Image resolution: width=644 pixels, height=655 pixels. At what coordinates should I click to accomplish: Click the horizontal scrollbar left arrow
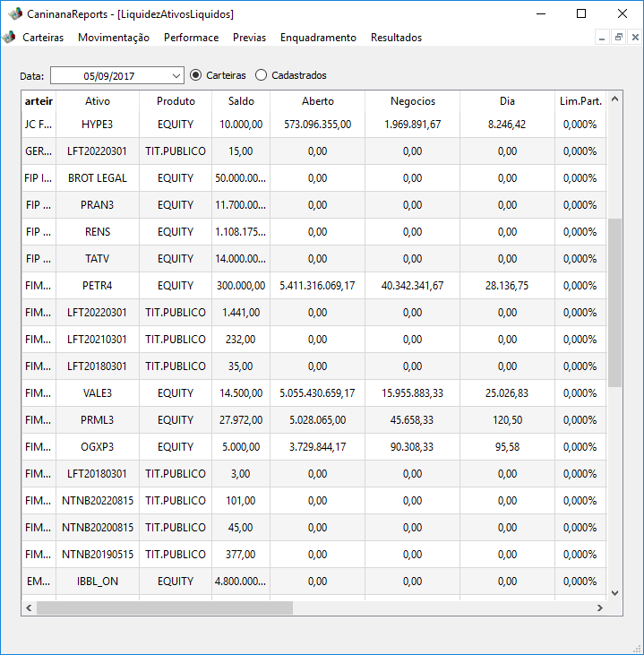(x=29, y=608)
